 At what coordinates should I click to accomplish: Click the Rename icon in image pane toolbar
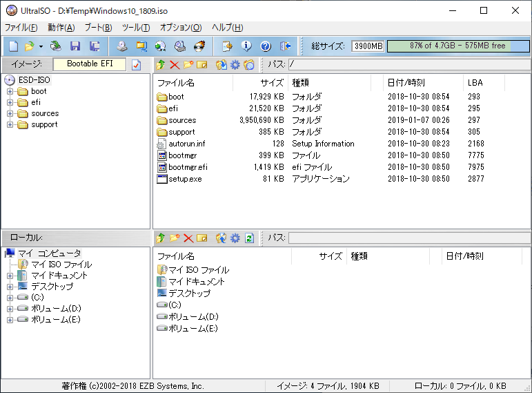[x=202, y=64]
